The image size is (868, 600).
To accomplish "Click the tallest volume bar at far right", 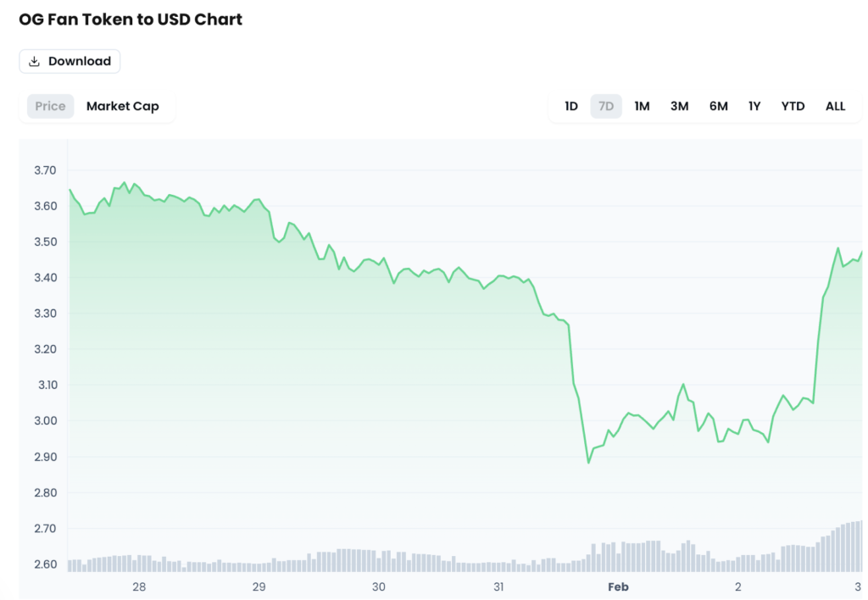I will (860, 547).
